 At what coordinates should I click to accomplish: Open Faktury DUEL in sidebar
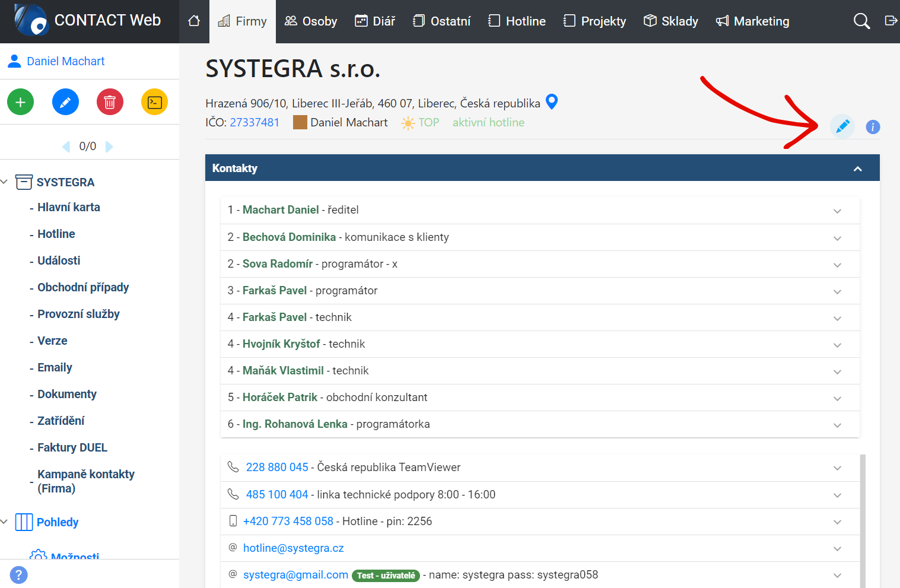(72, 447)
